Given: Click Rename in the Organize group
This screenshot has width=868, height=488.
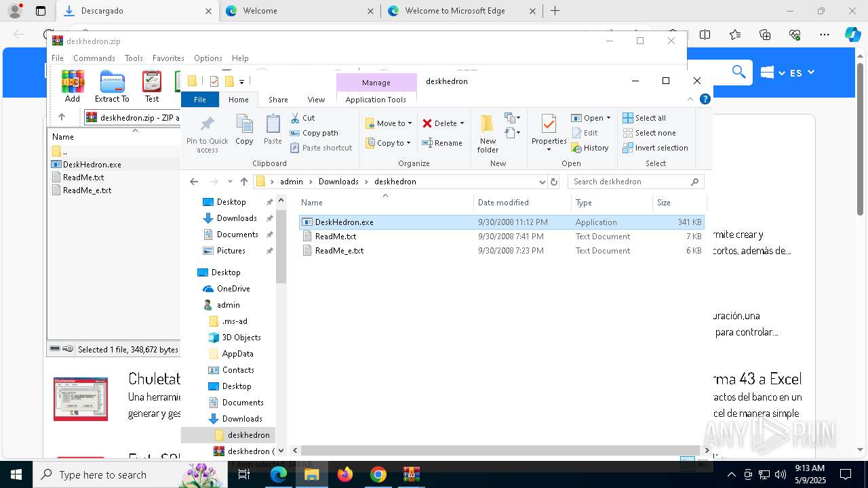Looking at the screenshot, I should pyautogui.click(x=442, y=143).
